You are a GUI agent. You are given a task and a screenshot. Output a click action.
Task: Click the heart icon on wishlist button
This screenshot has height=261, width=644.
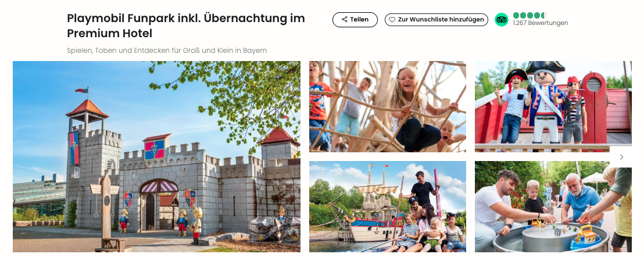(x=392, y=20)
